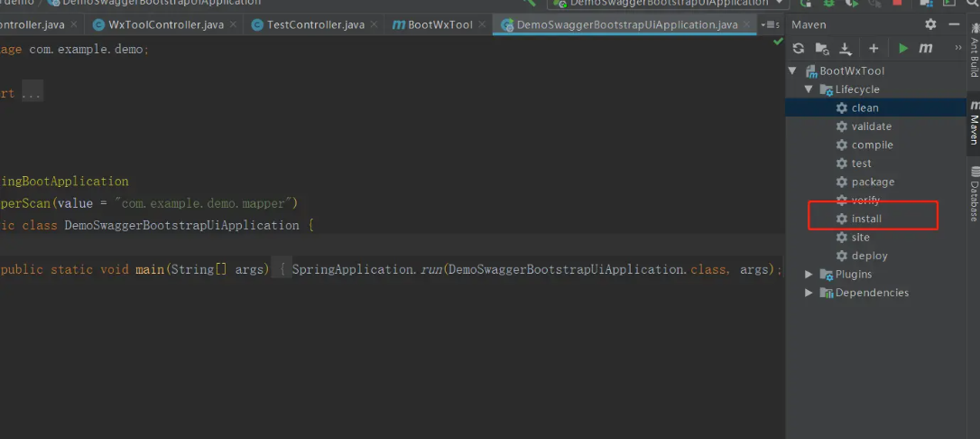Open Execute Maven Goal 'm' icon
Image resolution: width=980 pixels, height=439 pixels.
[x=926, y=48]
